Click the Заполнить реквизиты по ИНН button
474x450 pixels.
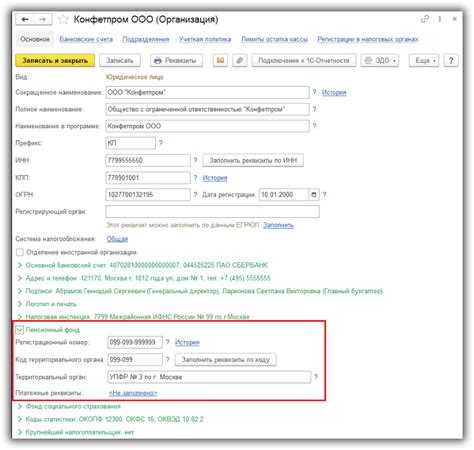[253, 161]
